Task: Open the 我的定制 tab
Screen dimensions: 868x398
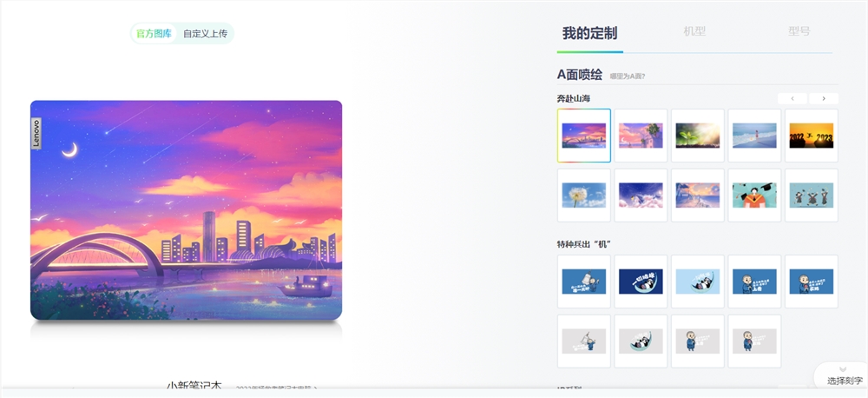Action: [589, 33]
